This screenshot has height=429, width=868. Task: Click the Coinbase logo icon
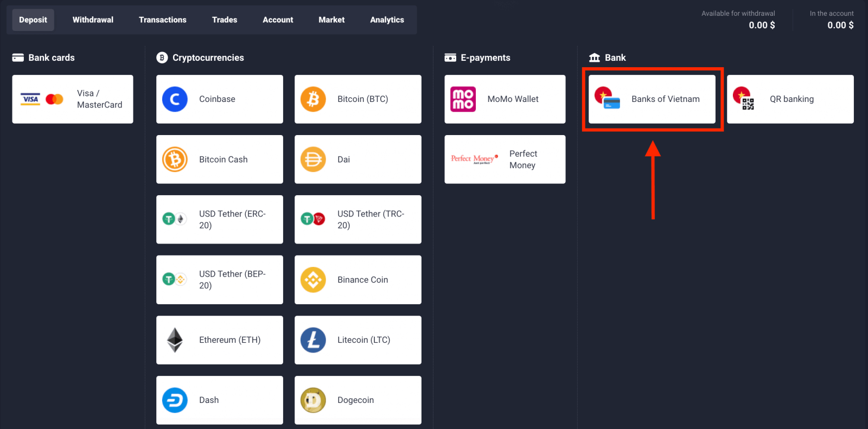coord(175,99)
